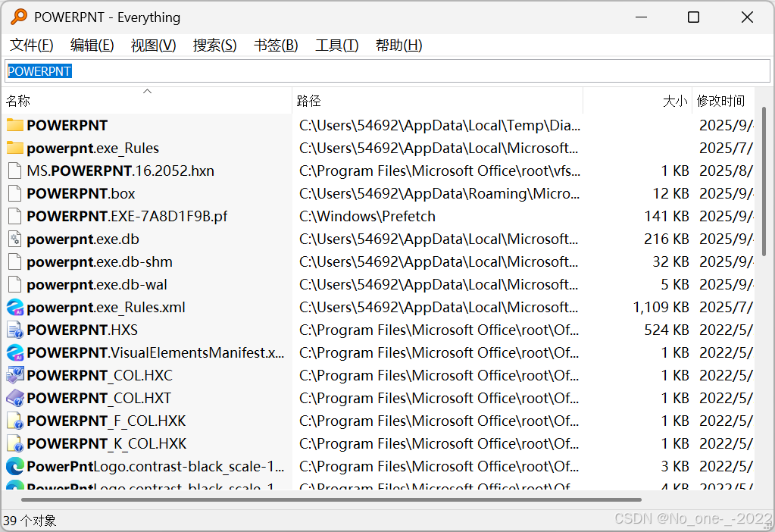The height and width of the screenshot is (532, 775).
Task: Select the folder name powerpnt.exe_Rules
Action: (93, 148)
